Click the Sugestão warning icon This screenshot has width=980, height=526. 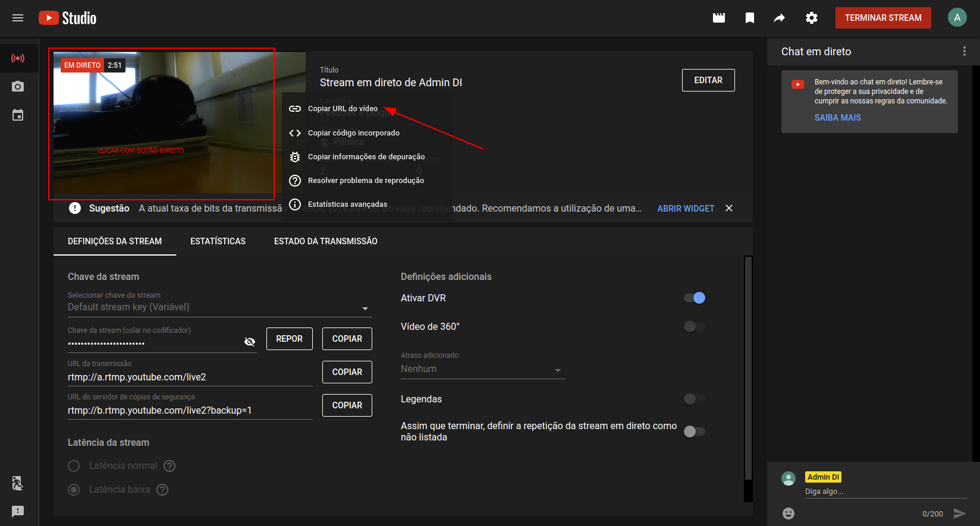(75, 208)
